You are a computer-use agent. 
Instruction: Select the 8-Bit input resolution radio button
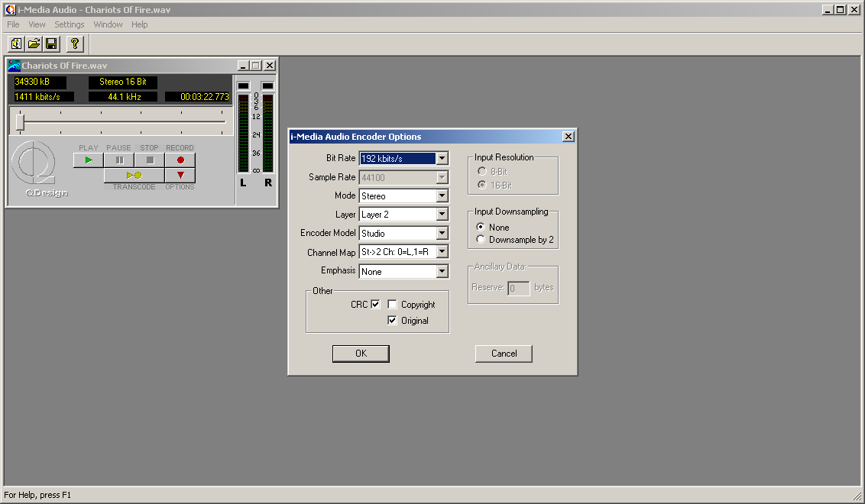tap(481, 172)
